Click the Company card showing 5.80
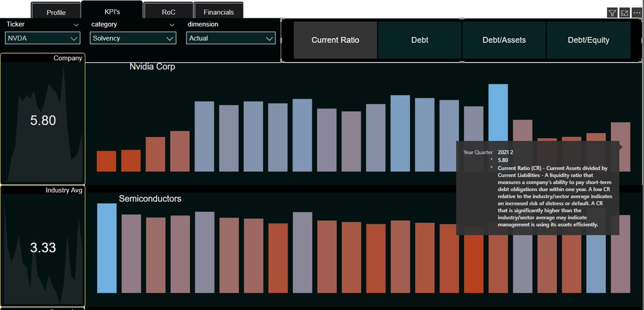 click(43, 119)
